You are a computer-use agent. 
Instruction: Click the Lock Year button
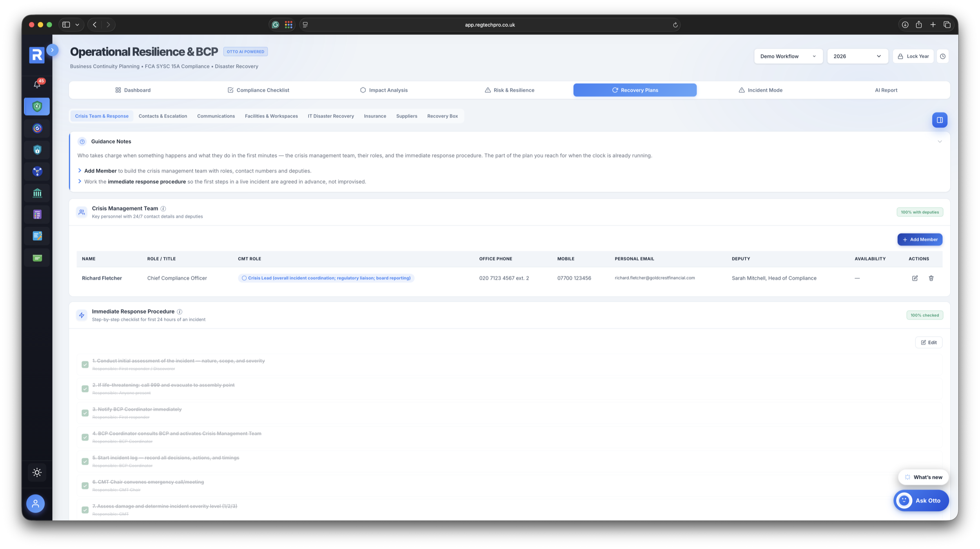pyautogui.click(x=913, y=56)
